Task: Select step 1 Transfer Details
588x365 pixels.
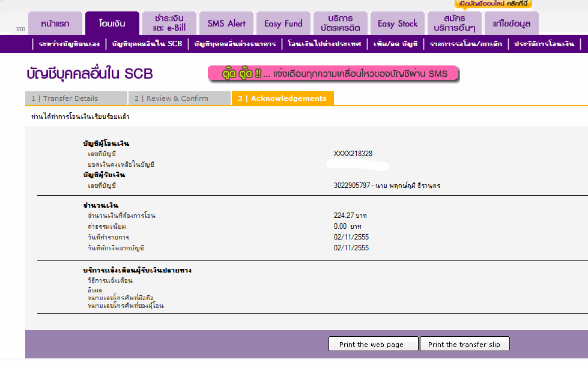Action: [76, 98]
